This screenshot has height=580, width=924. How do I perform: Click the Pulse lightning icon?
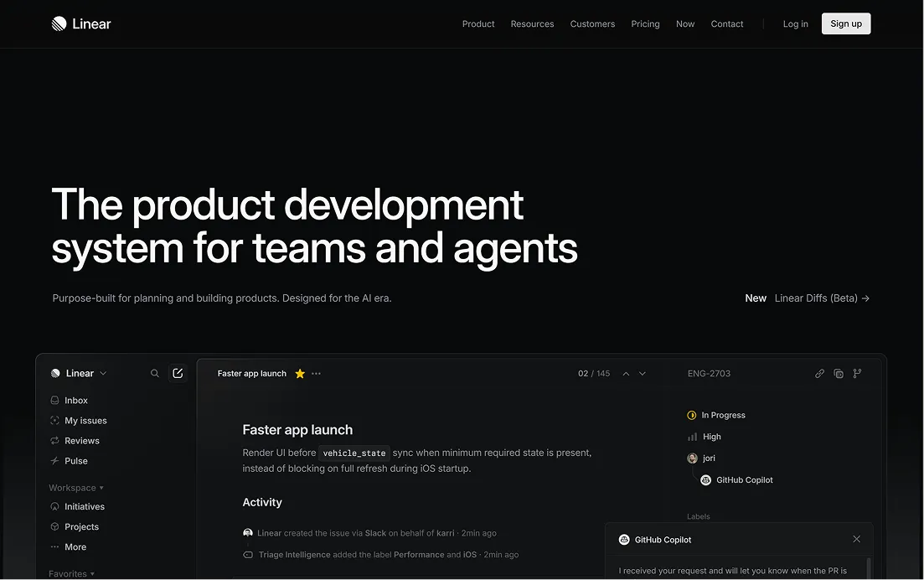point(54,460)
